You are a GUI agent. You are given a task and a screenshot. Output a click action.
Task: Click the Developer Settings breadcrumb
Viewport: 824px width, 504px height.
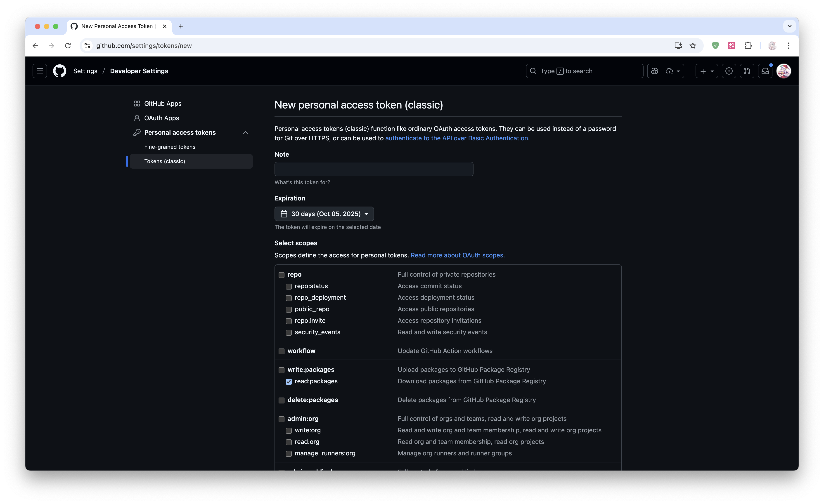click(139, 71)
